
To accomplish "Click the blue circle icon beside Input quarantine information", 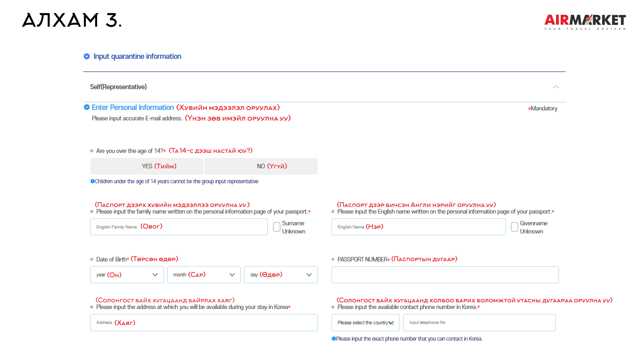I will (86, 56).
